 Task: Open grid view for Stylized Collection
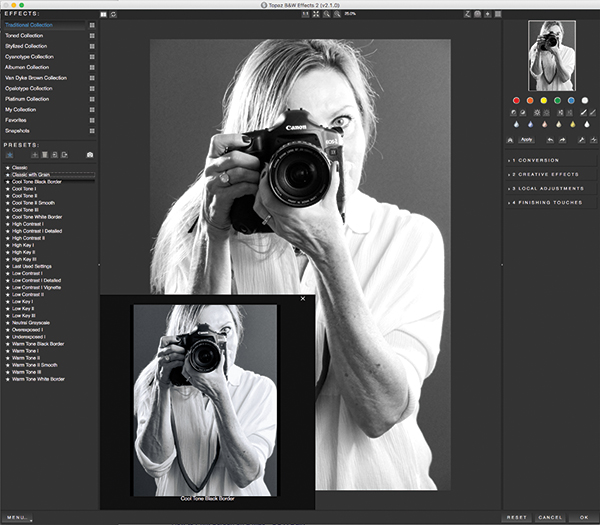point(92,46)
